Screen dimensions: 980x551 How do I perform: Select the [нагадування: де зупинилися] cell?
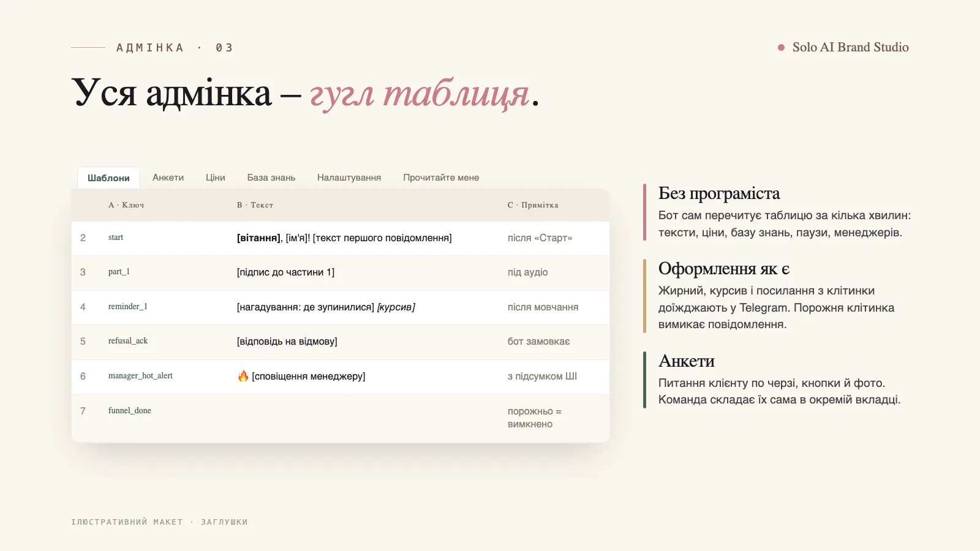tap(326, 307)
